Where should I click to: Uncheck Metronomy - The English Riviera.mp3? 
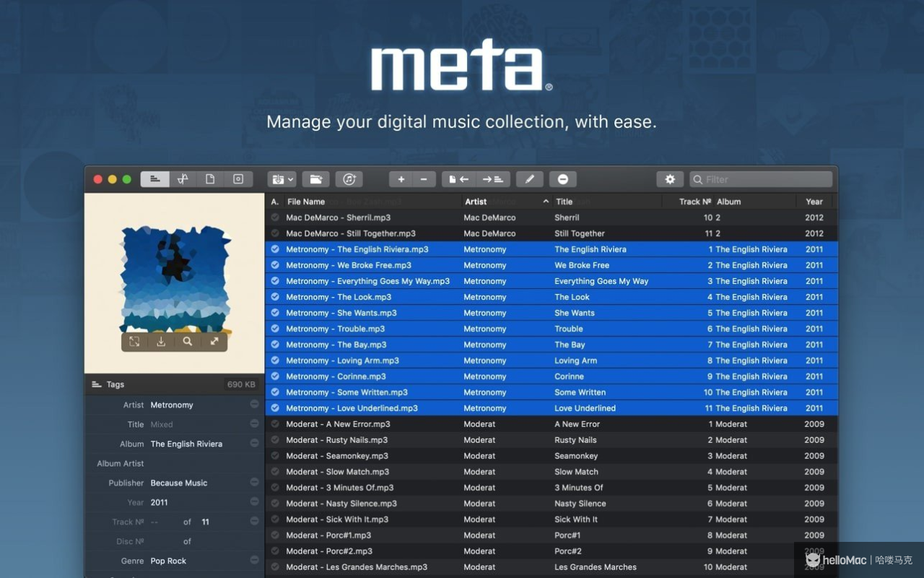coord(275,249)
